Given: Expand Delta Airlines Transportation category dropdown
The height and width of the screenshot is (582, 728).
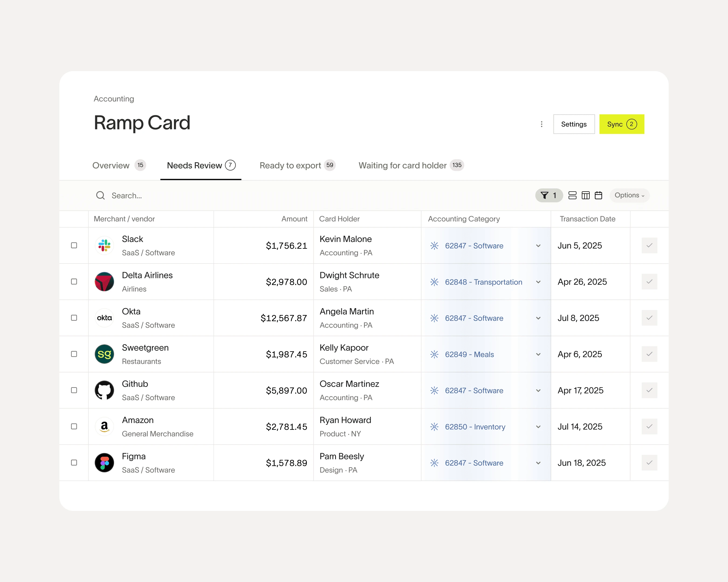Looking at the screenshot, I should 538,282.
